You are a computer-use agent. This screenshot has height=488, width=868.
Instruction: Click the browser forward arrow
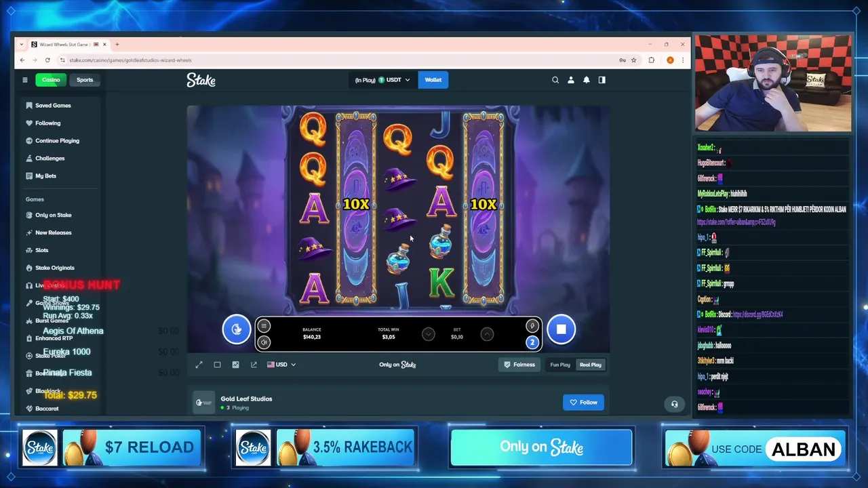pos(35,60)
